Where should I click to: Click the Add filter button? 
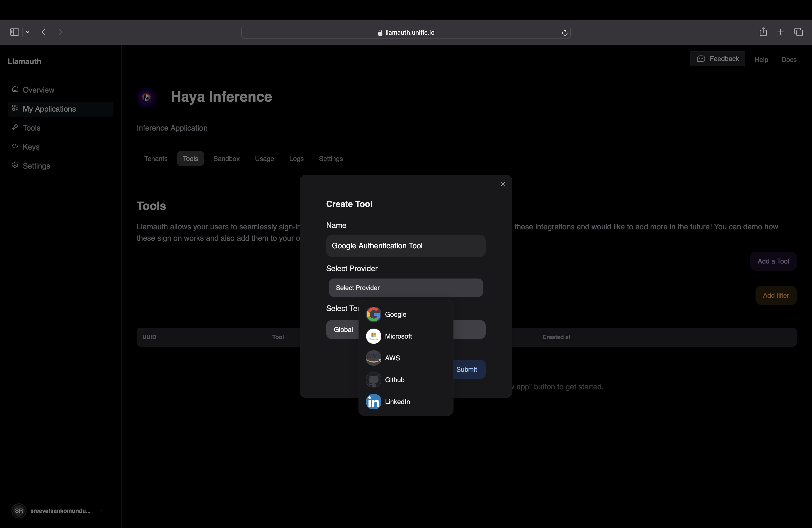point(776,295)
